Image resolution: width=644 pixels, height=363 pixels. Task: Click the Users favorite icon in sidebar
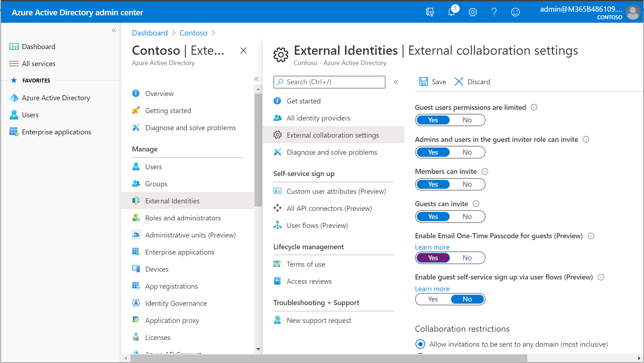tap(14, 115)
